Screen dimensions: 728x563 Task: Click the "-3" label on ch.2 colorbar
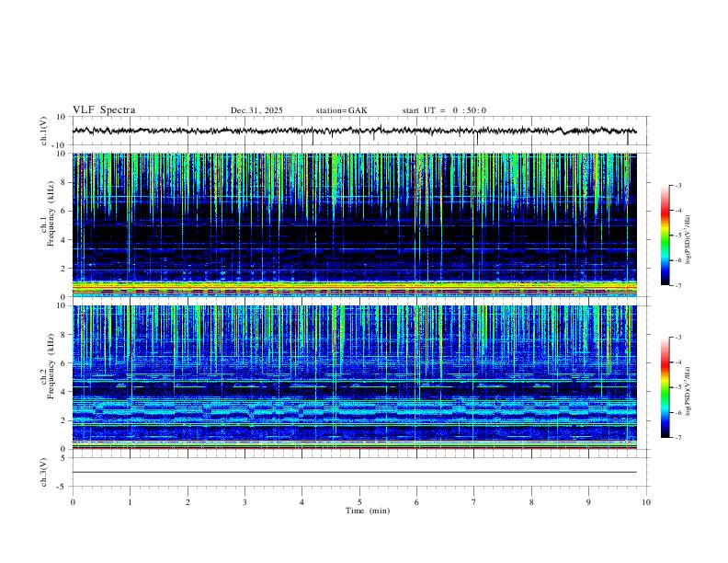[x=677, y=338]
